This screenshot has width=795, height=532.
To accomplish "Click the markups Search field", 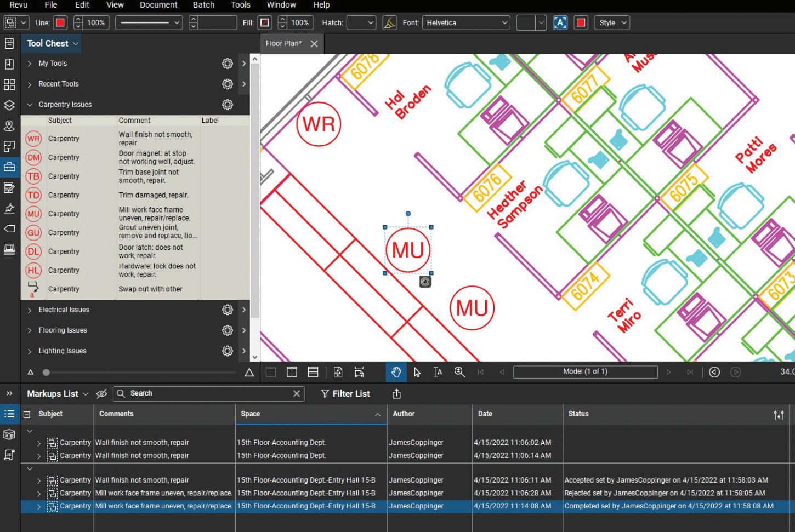I will click(x=208, y=393).
